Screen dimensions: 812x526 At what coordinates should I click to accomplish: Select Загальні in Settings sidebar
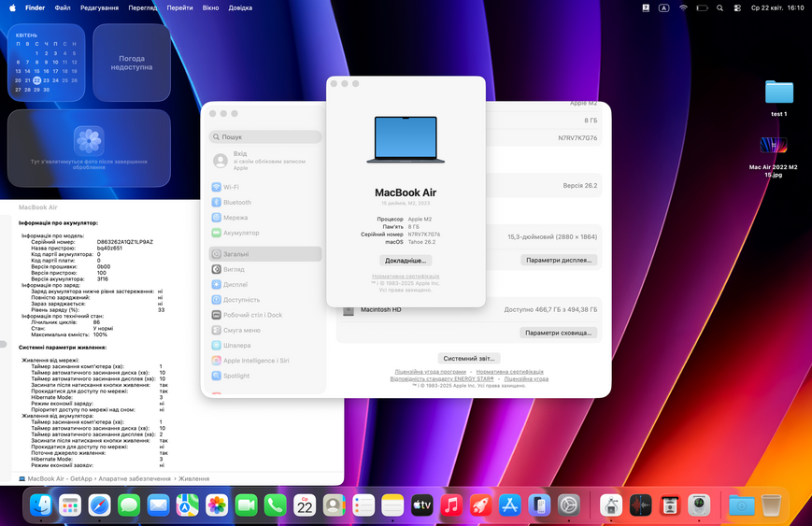(x=265, y=254)
